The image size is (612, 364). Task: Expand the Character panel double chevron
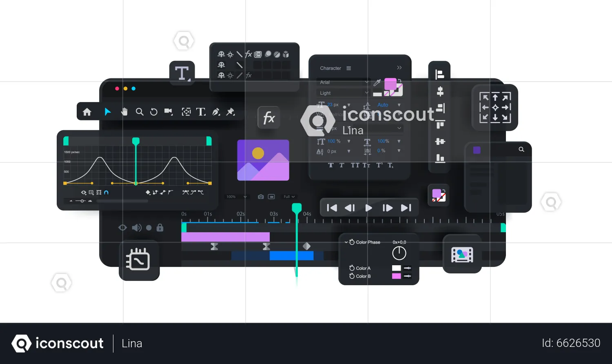[399, 68]
